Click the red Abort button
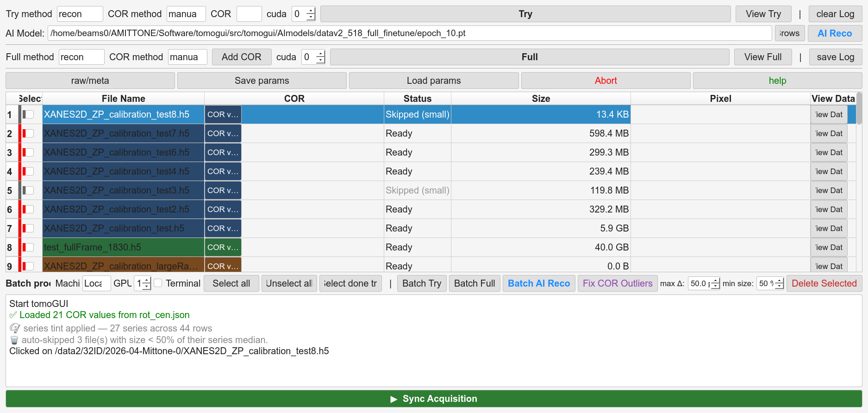 pyautogui.click(x=606, y=81)
